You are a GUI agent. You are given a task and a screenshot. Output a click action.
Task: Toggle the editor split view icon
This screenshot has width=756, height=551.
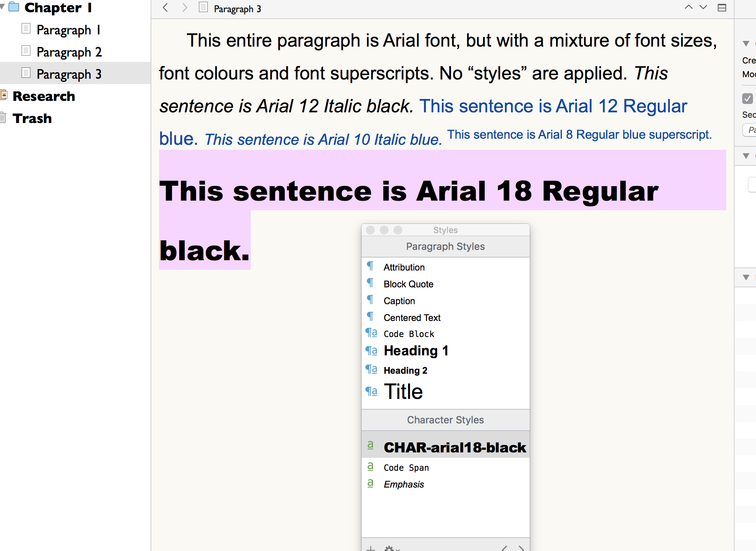(x=722, y=8)
